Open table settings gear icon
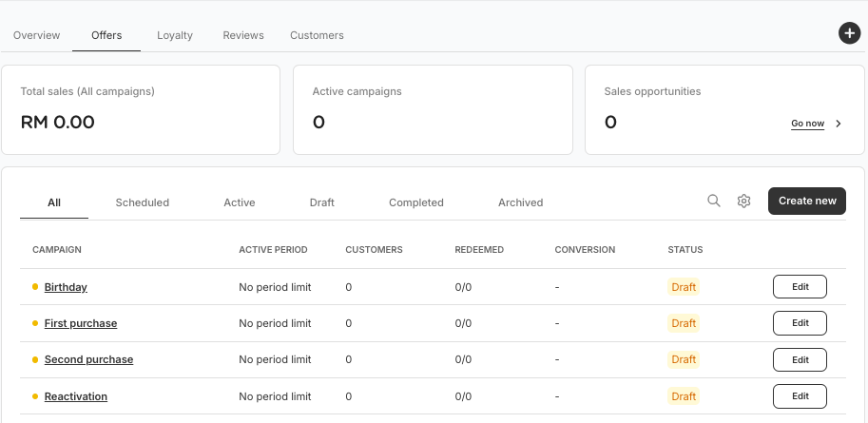The image size is (868, 423). click(x=743, y=201)
